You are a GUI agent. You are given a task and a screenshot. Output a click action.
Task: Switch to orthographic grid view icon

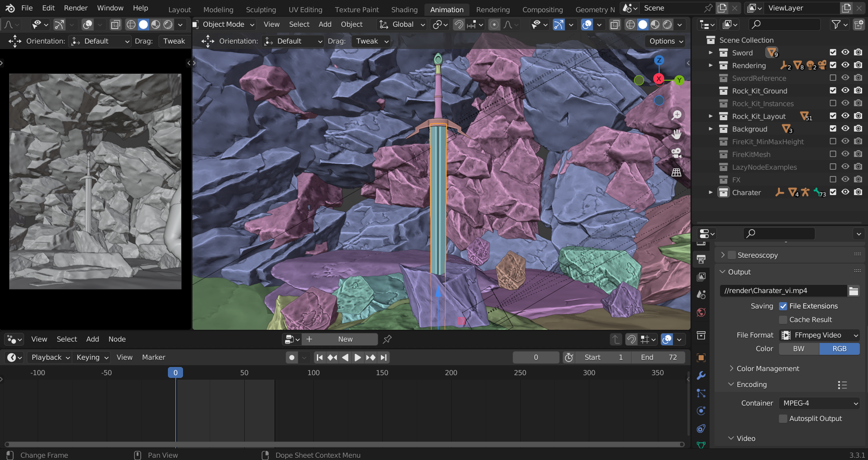676,172
